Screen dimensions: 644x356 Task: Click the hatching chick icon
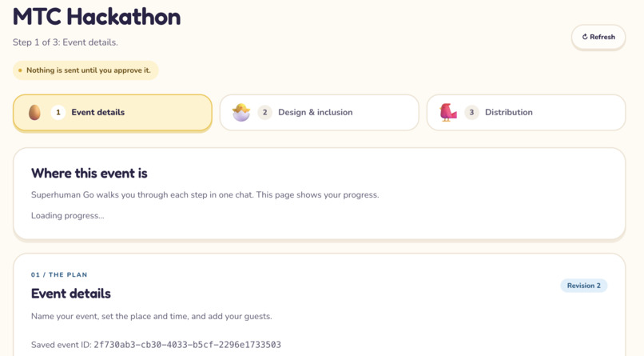241,112
